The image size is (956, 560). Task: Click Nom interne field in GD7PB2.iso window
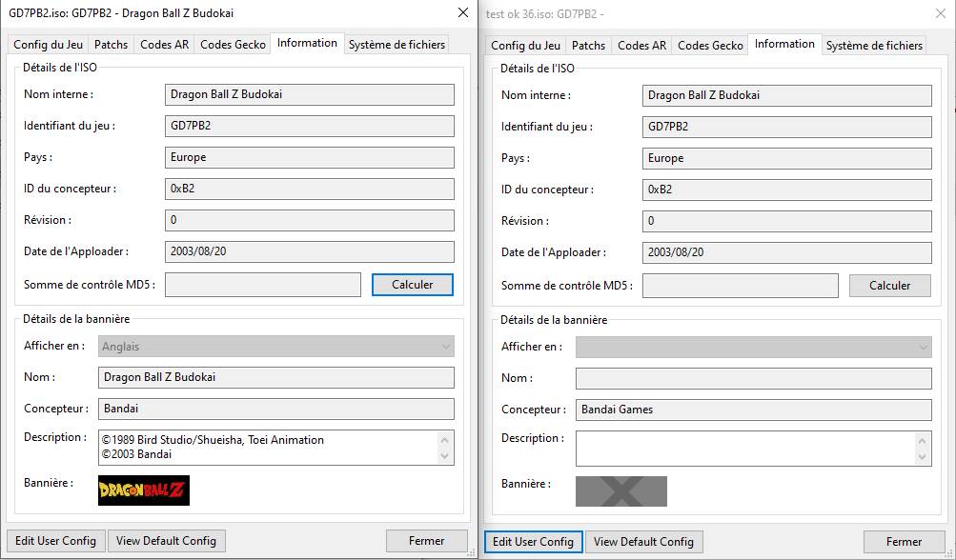click(309, 94)
